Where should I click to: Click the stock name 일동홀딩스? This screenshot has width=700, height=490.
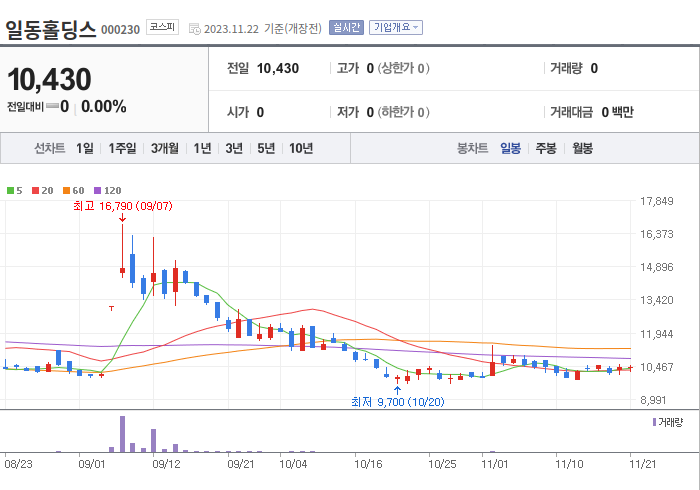pos(50,29)
